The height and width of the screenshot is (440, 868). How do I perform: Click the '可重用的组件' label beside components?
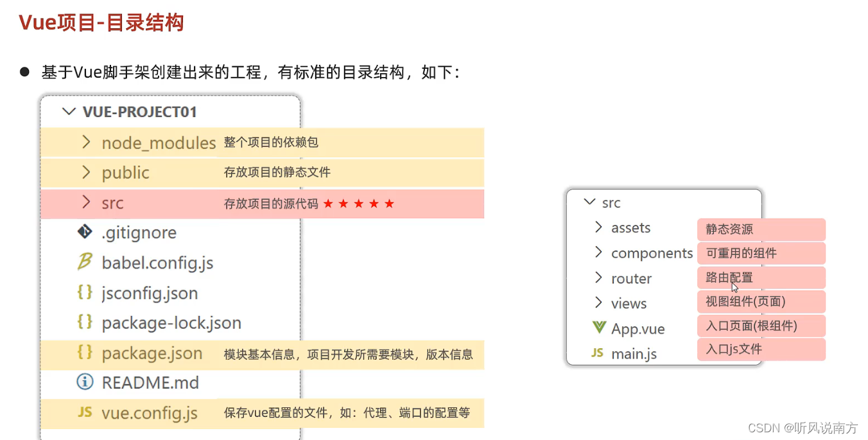741,253
